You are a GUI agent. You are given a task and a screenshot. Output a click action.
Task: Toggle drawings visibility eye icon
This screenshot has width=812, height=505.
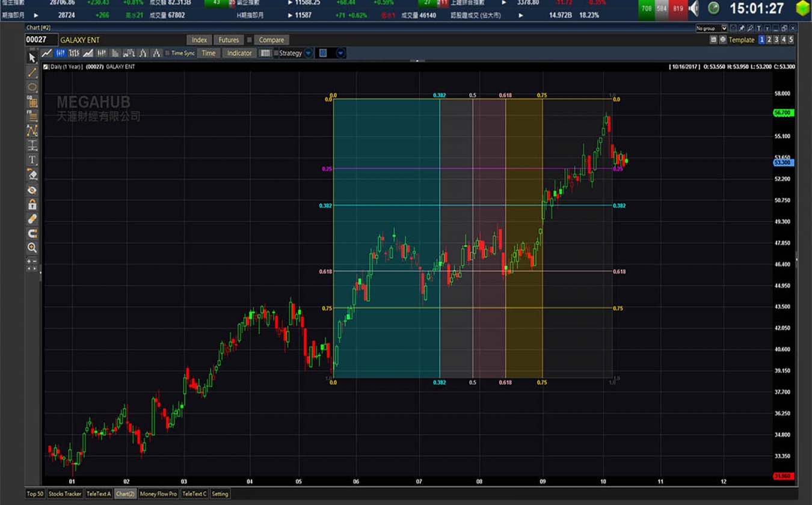point(32,189)
